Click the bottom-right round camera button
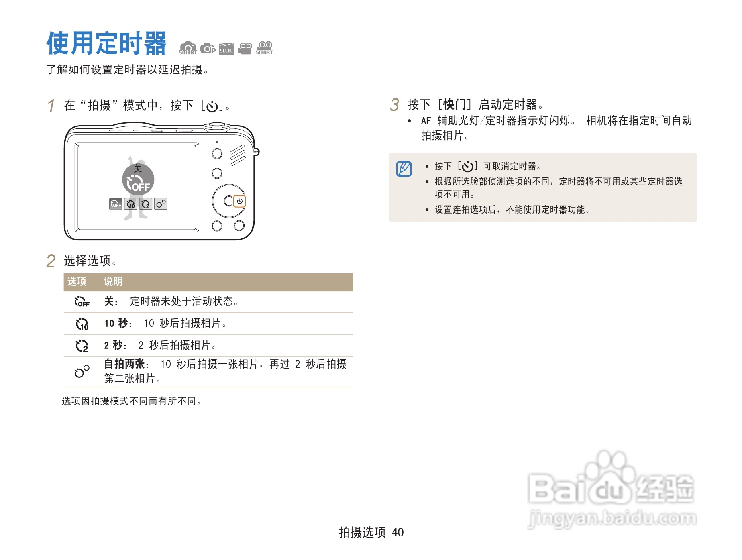Image resolution: width=742 pixels, height=560 pixels. 239,226
